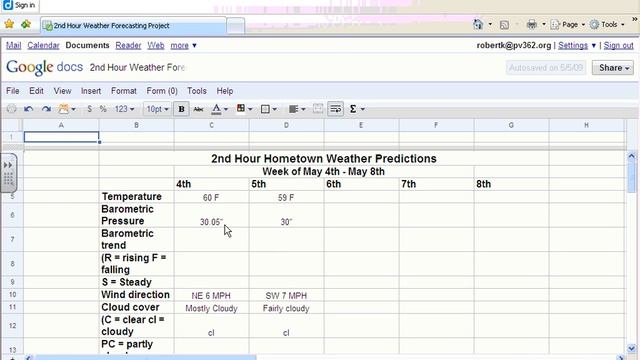Open the alignment dropdown arrow
Screen dimensions: 640x360
point(303,109)
